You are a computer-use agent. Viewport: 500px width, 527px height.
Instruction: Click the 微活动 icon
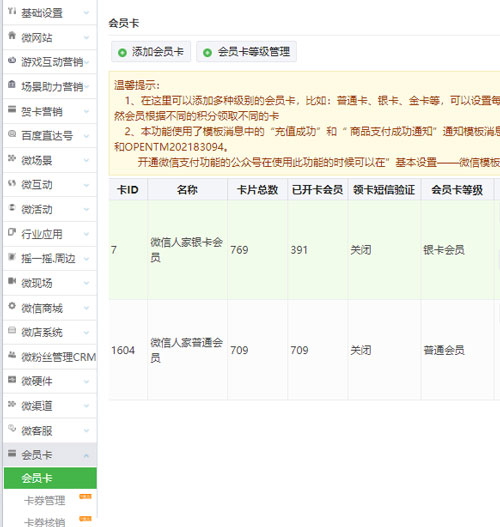(x=12, y=207)
